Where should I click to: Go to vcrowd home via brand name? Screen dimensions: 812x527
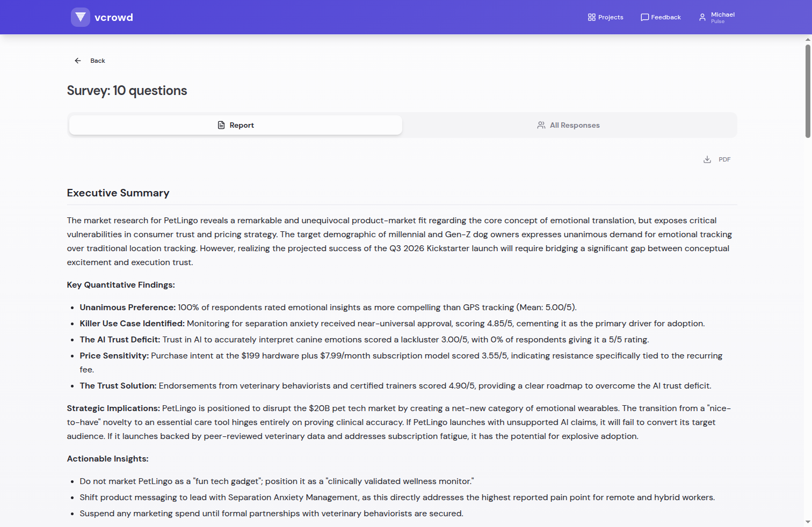click(114, 17)
